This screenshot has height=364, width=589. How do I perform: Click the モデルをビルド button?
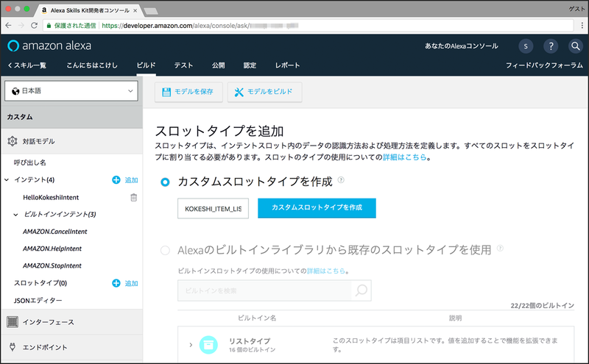tap(264, 92)
